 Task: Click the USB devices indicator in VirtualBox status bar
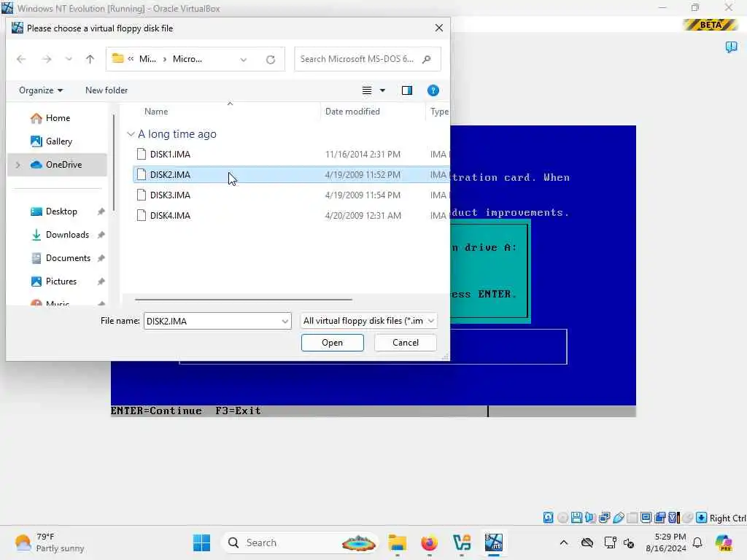coord(619,518)
